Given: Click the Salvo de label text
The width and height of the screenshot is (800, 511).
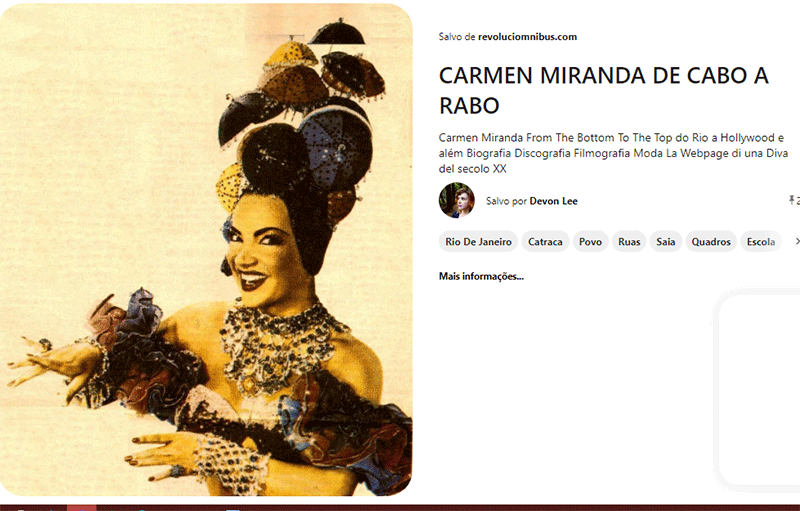Looking at the screenshot, I should [x=457, y=37].
